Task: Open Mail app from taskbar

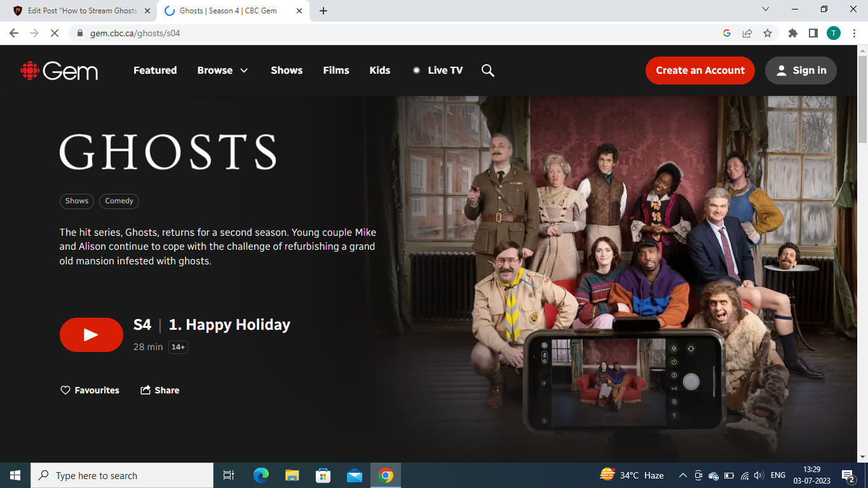Action: [355, 475]
